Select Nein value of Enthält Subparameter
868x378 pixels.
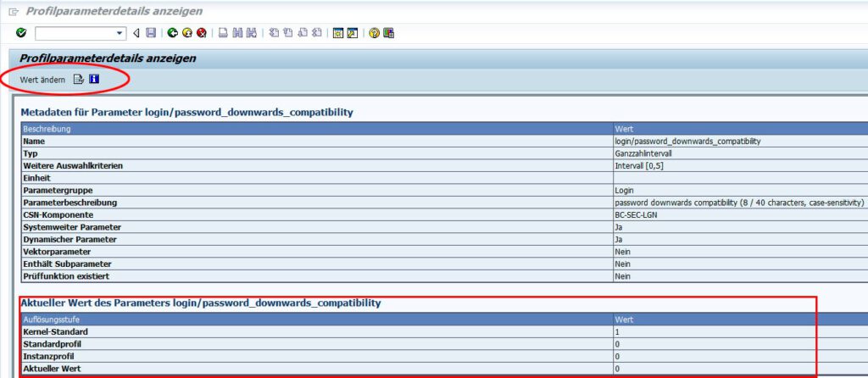(x=622, y=264)
